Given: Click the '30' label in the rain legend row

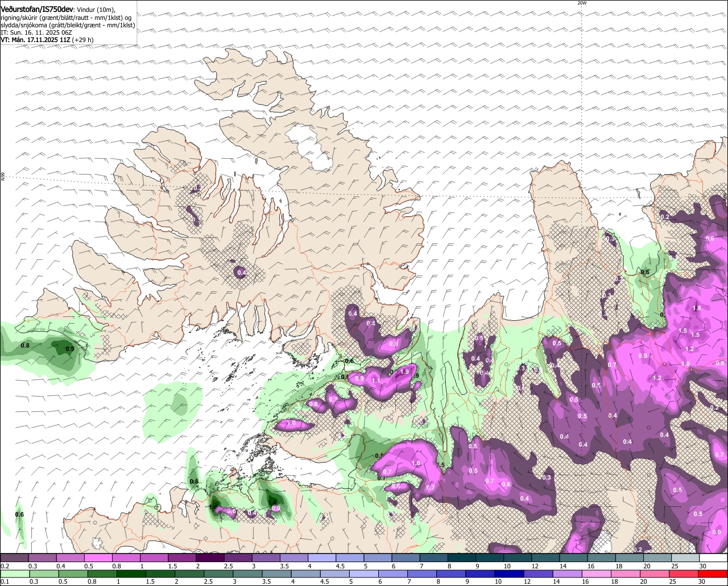Looking at the screenshot, I should coord(701,581).
